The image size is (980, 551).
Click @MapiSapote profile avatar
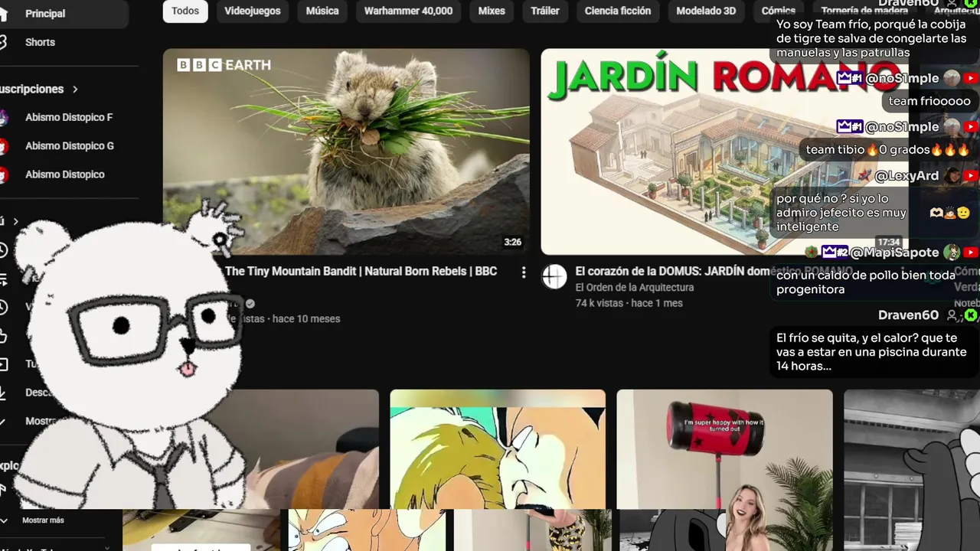(x=952, y=252)
